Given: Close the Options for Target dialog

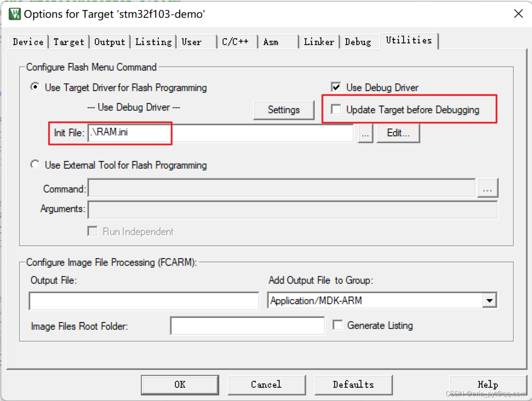Looking at the screenshot, I should (518, 14).
